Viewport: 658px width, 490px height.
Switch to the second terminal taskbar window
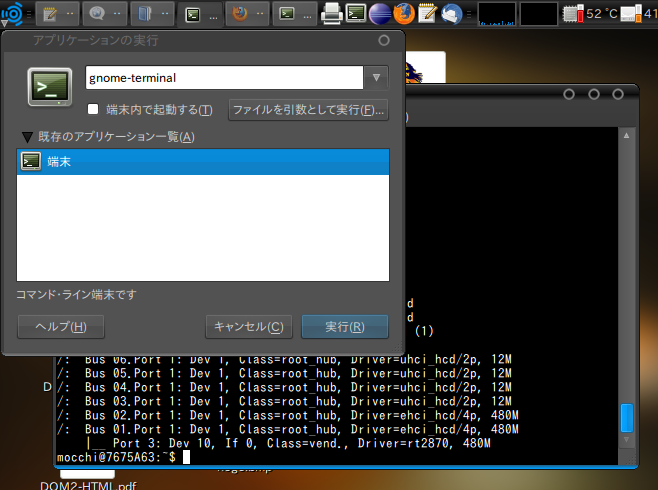[295, 14]
